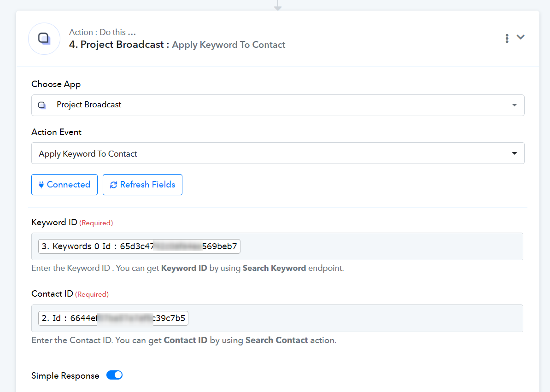Toggle the Simple Response switch off
This screenshot has height=392, width=550.
coord(114,375)
